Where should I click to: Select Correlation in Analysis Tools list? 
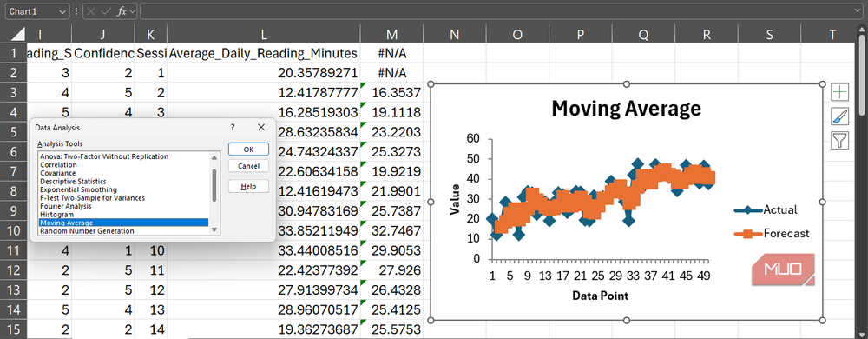(59, 165)
